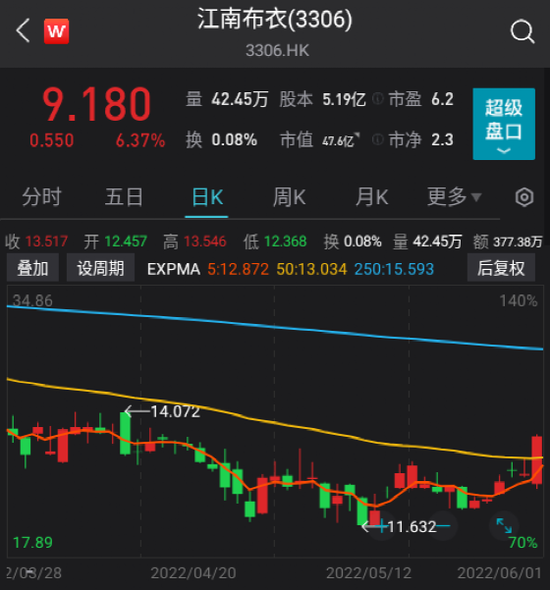Screen dimensions: 550x590
Task: Change adjustment mode via 后复权 button
Action: coord(501,268)
